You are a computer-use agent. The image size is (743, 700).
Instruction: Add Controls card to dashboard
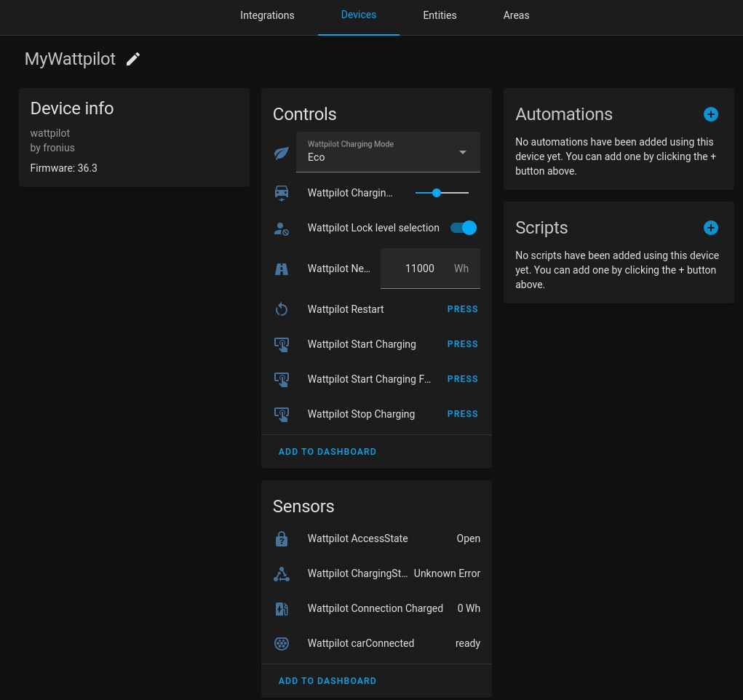coord(327,452)
